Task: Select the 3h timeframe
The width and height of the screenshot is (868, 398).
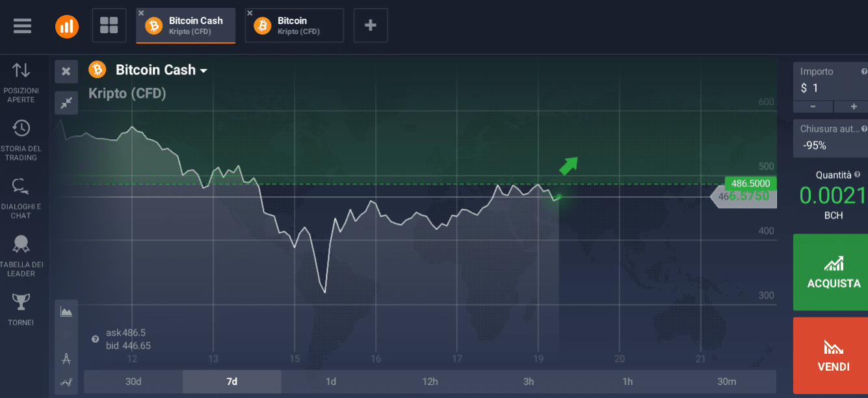Action: tap(529, 382)
